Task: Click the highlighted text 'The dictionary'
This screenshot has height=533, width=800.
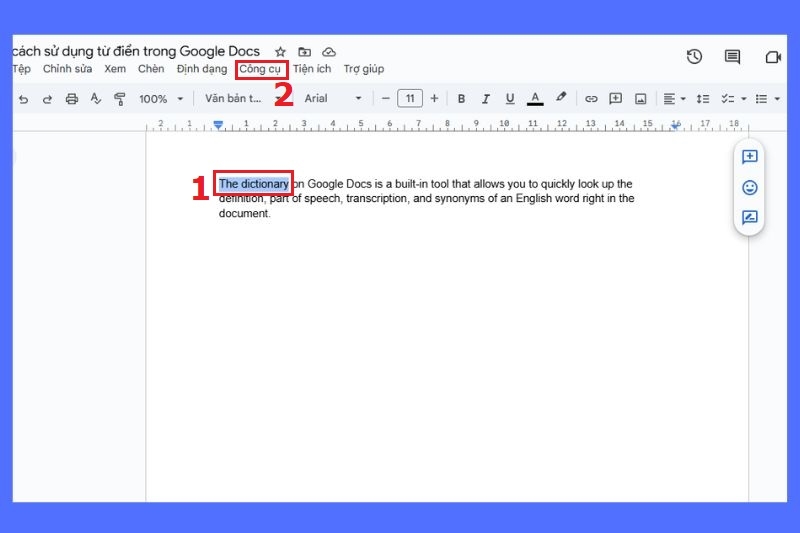Action: click(x=254, y=184)
